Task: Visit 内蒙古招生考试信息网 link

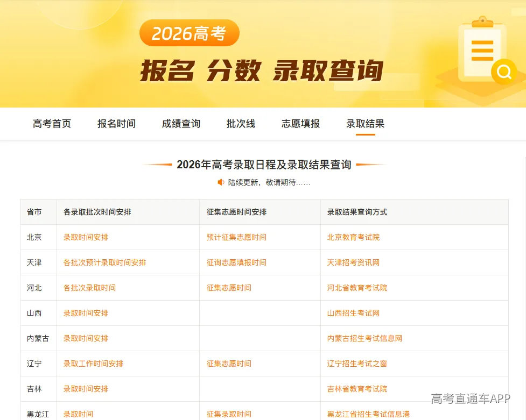Action: coord(364,339)
